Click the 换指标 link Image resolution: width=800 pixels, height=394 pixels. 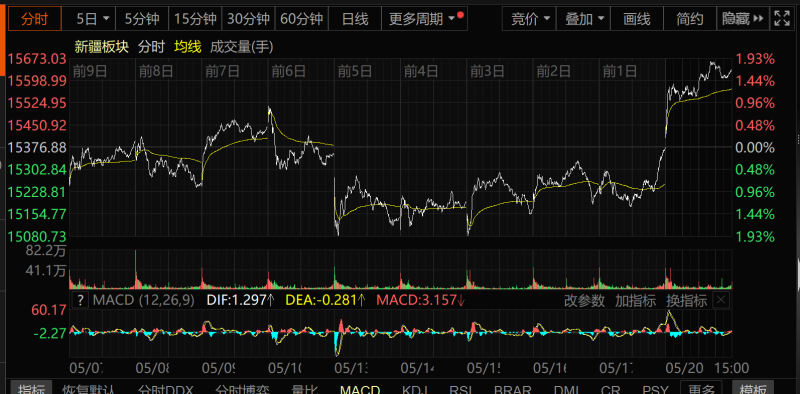(x=686, y=301)
